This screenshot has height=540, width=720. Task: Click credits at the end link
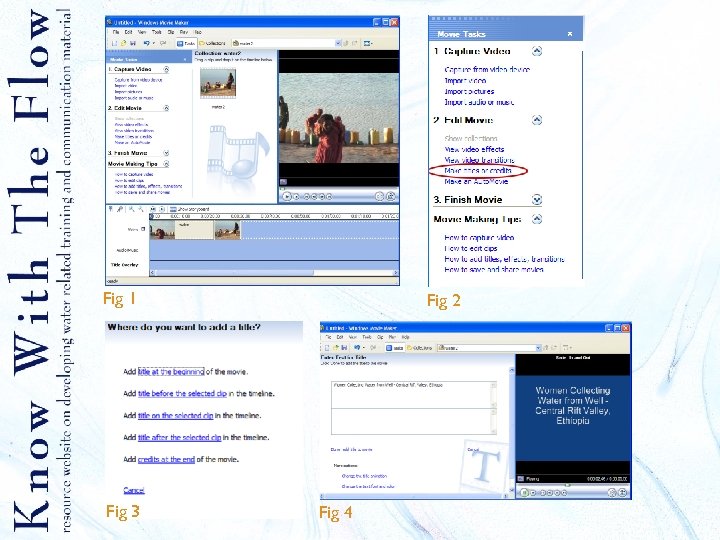pyautogui.click(x=166, y=459)
